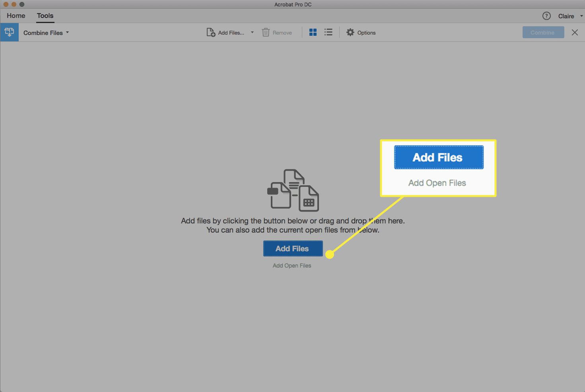Select the Tools tab
Screen dimensions: 585x392
pyautogui.click(x=45, y=16)
